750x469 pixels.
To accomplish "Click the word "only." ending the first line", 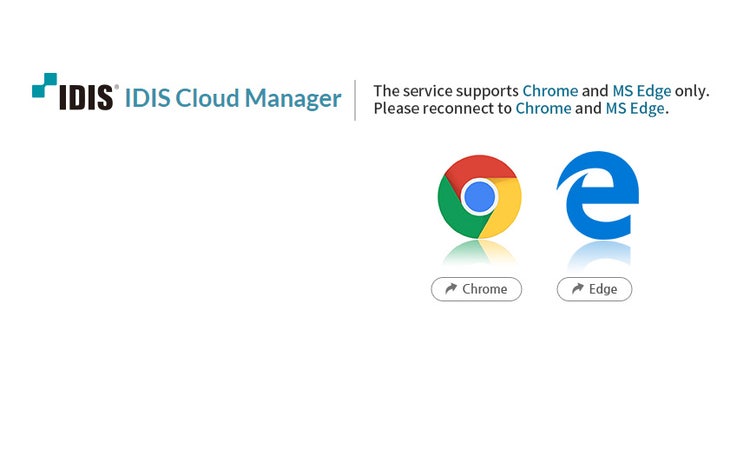I will [x=693, y=91].
